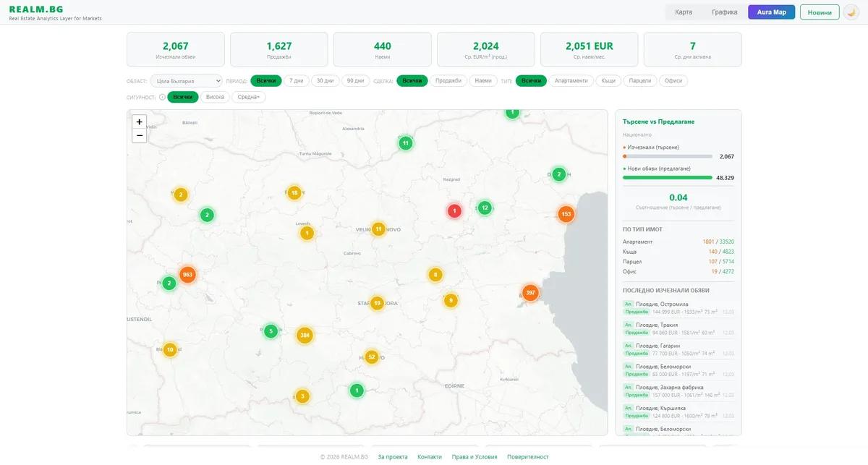Zoom out on the map

pos(140,136)
